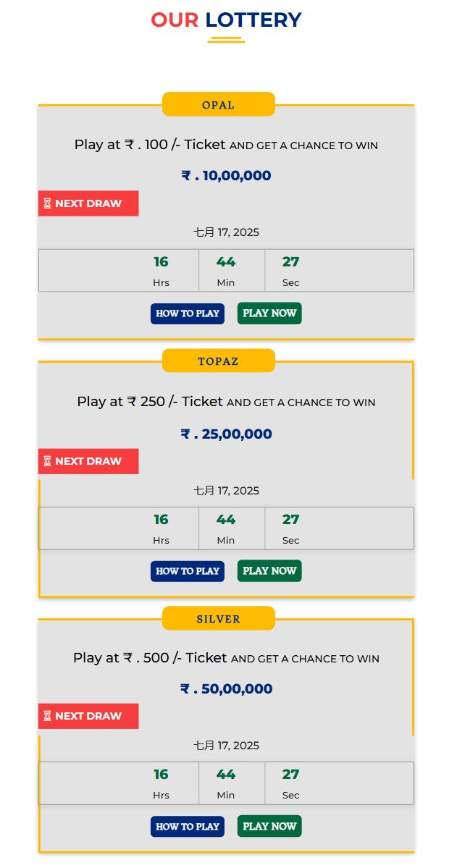Select the OPAL lottery label badge

click(219, 104)
